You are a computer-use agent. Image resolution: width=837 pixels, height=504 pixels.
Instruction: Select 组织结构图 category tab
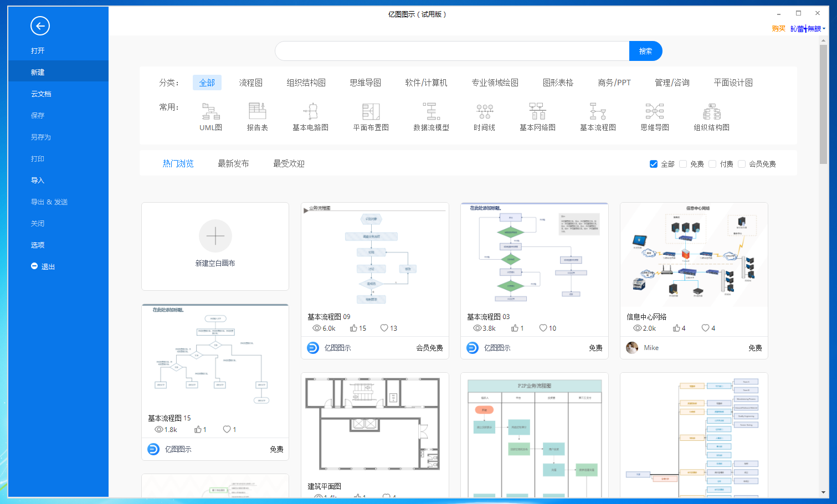pos(306,83)
